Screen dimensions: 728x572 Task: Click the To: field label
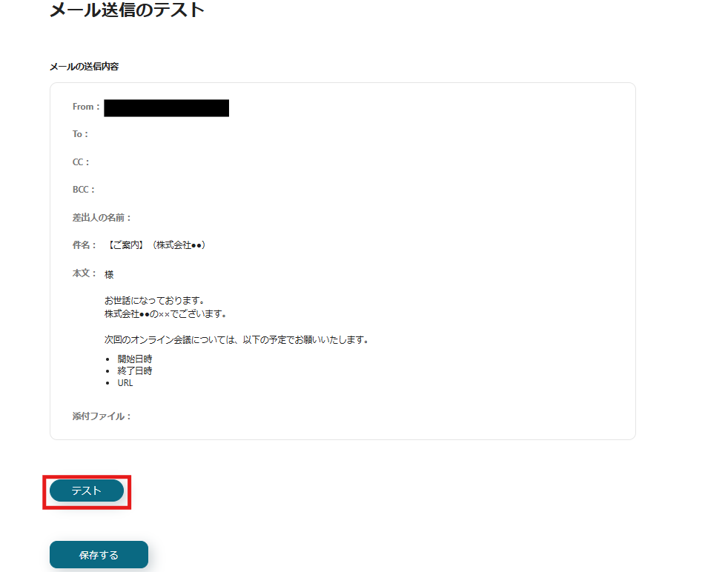pyautogui.click(x=80, y=134)
